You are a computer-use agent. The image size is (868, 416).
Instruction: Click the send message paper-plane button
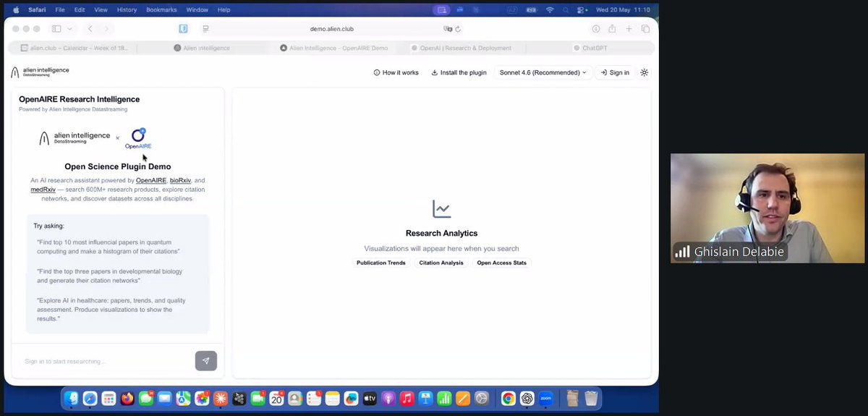point(206,360)
